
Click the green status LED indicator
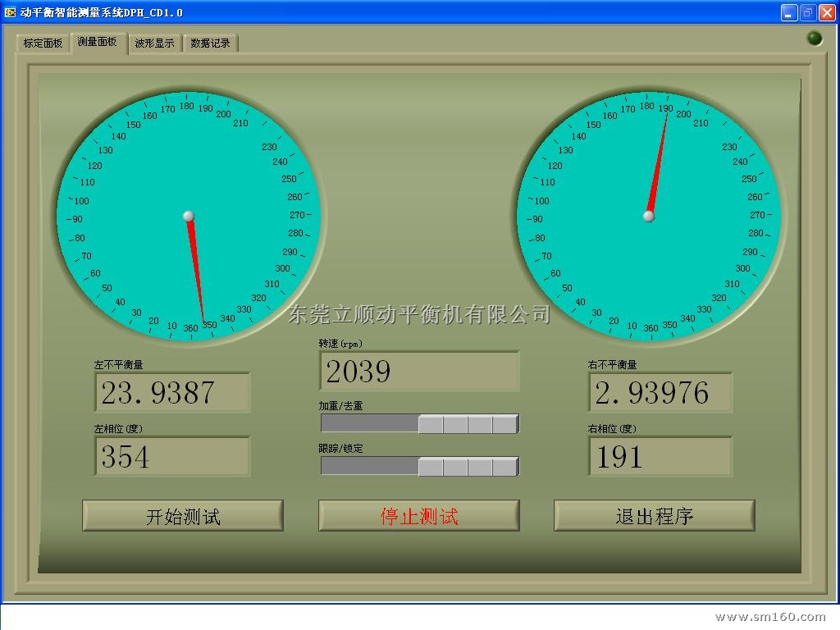point(815,39)
